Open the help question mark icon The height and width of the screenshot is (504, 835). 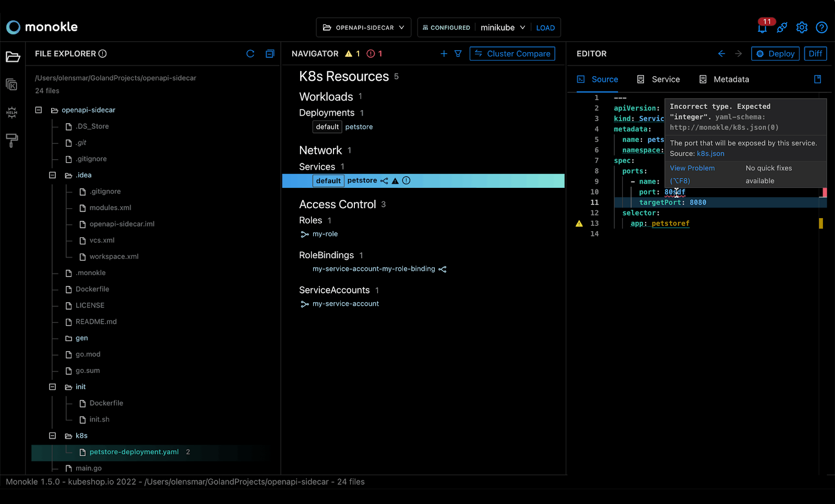pyautogui.click(x=821, y=28)
